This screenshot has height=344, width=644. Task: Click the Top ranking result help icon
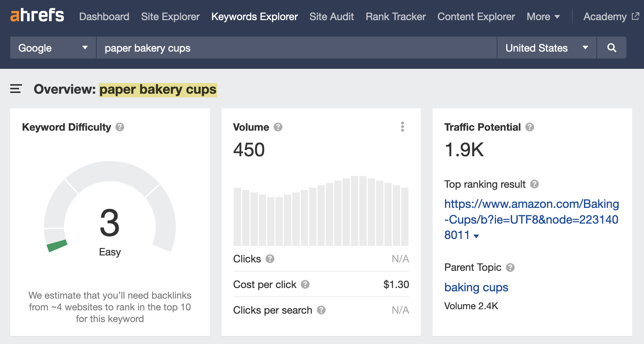[x=534, y=184]
